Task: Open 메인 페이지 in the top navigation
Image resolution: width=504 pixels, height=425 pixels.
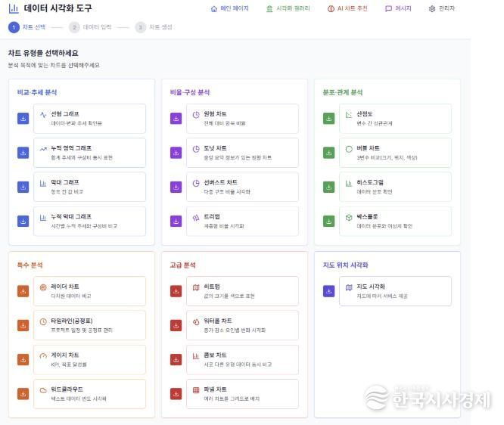Action: coord(229,8)
